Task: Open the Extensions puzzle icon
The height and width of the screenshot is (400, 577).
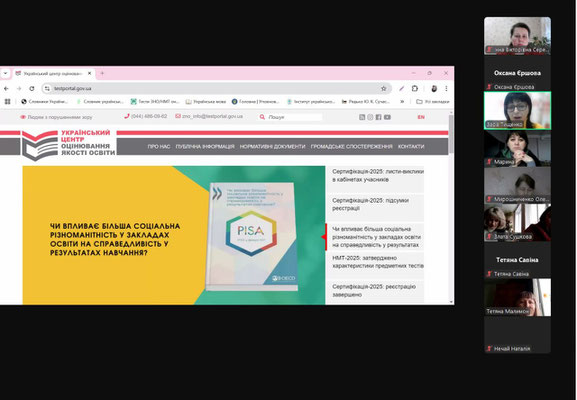Action: 415,89
